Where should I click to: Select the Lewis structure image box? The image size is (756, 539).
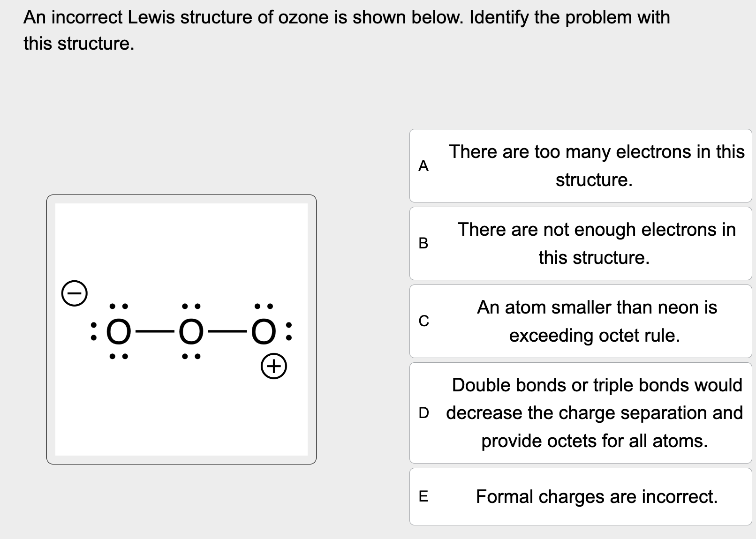182,329
